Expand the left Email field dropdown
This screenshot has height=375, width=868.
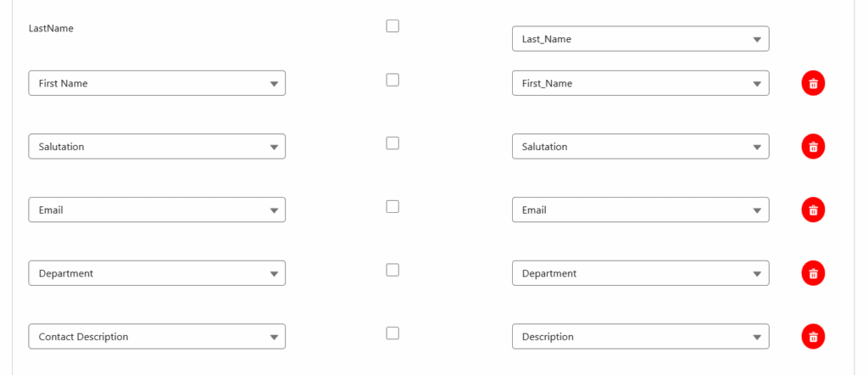[x=157, y=210]
